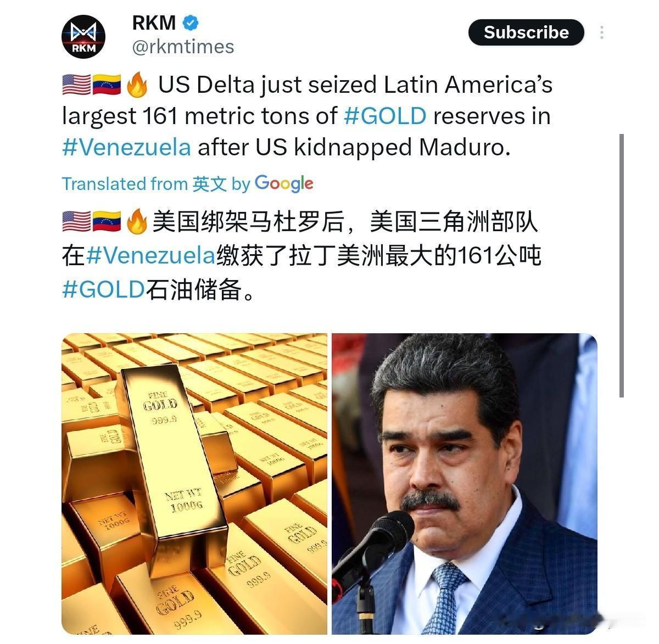View the gold bars photo
Viewport: 659px width, 644px height.
tap(194, 484)
